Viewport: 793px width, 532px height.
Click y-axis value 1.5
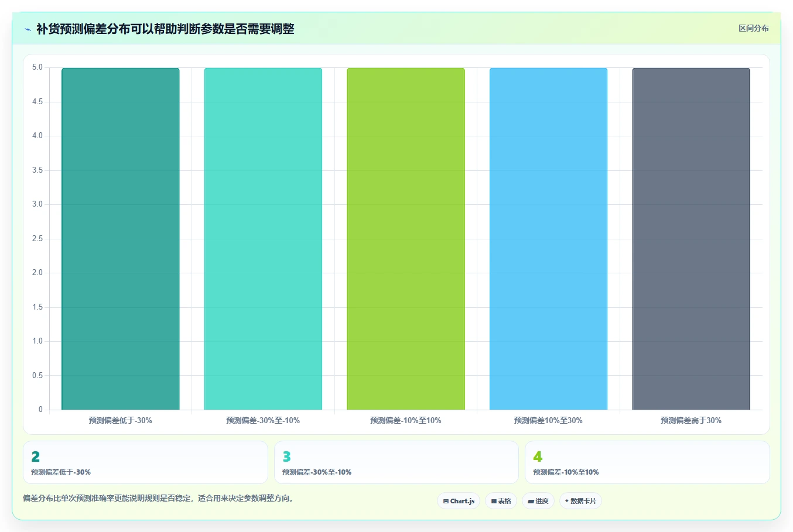point(37,307)
